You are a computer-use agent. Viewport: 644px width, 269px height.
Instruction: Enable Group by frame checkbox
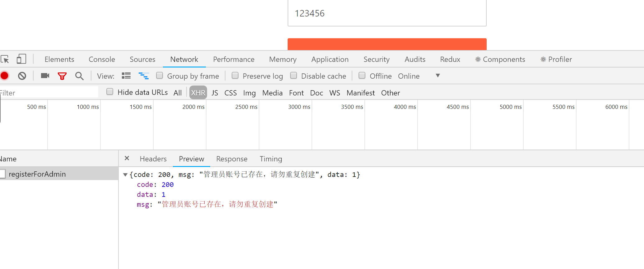(160, 76)
